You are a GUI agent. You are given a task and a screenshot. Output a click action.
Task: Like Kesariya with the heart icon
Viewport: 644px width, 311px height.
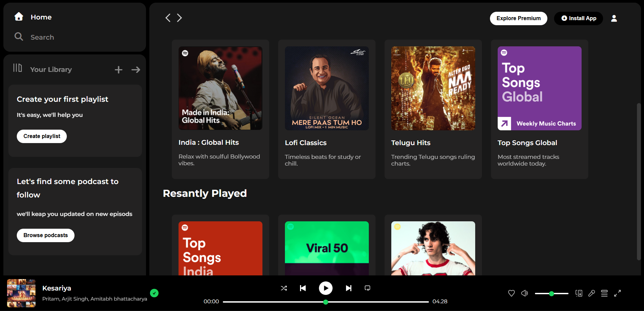[x=511, y=293]
